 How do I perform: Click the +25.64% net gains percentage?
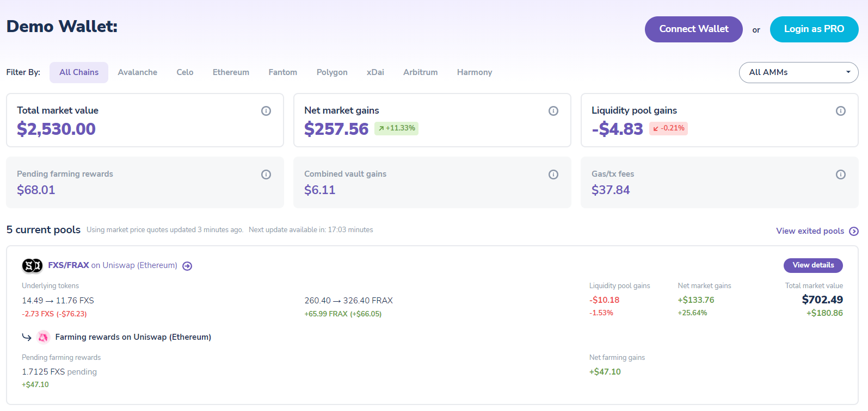(692, 313)
